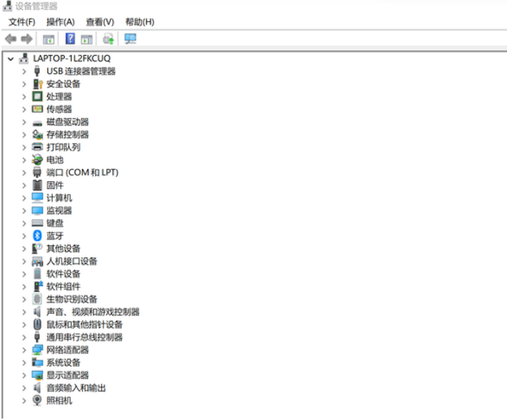
Task: Click the 鼠标和其他指针设备 mouse icon
Action: point(37,324)
